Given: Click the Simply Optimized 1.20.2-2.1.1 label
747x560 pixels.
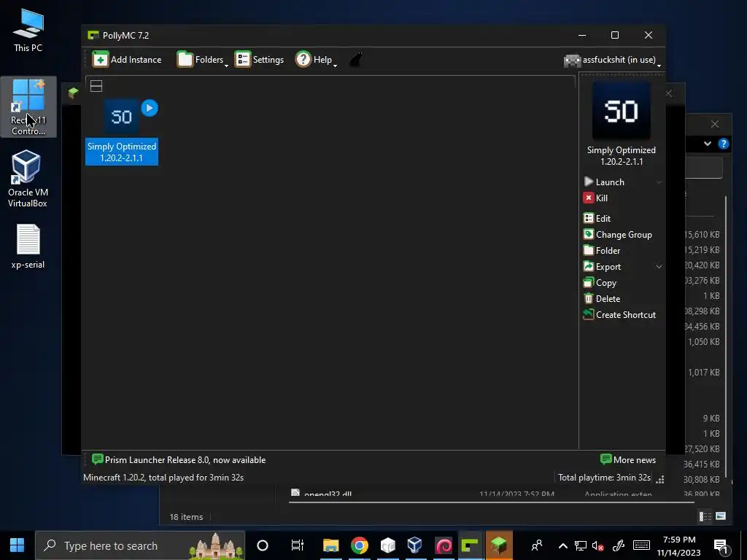Looking at the screenshot, I should (122, 152).
